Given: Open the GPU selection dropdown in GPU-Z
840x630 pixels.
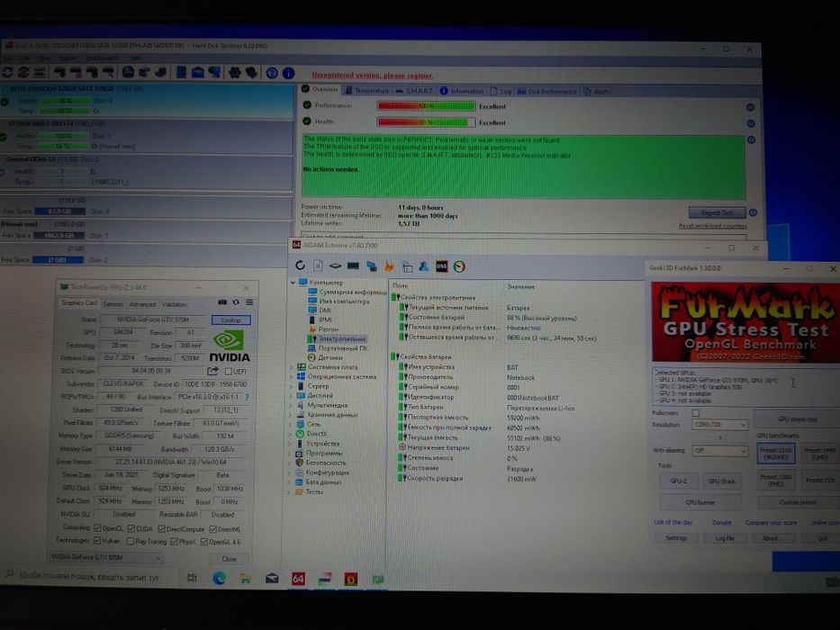Looking at the screenshot, I should coord(105,557).
